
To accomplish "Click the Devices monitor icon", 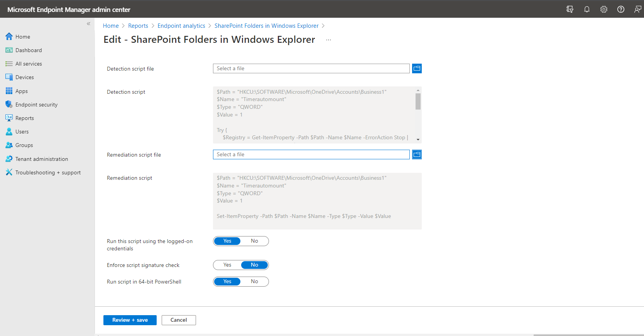I will tap(9, 77).
